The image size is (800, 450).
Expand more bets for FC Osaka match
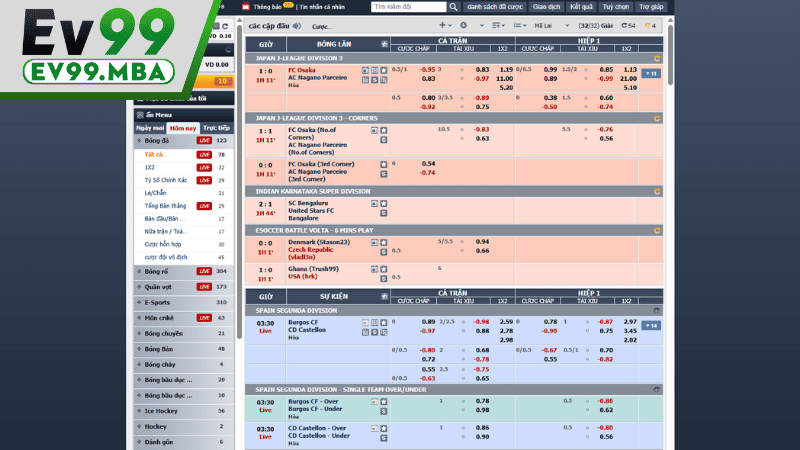(x=652, y=73)
